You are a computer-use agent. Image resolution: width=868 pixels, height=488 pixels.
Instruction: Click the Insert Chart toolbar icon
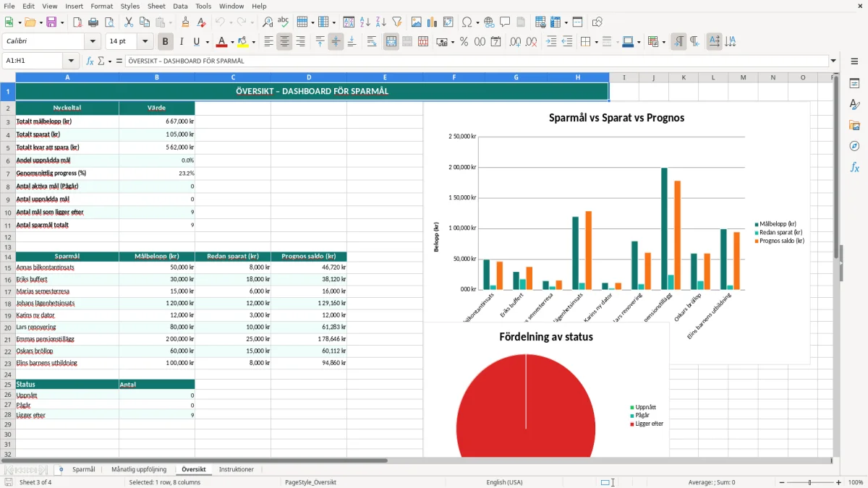click(433, 22)
